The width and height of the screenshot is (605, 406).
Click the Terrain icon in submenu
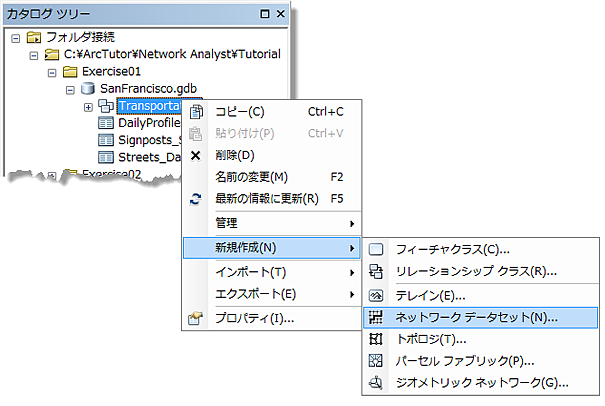(376, 296)
